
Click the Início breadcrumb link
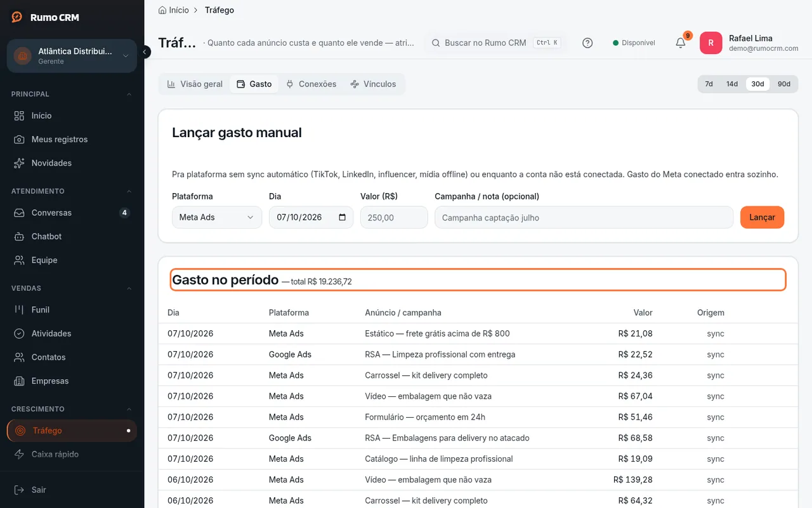(x=174, y=10)
